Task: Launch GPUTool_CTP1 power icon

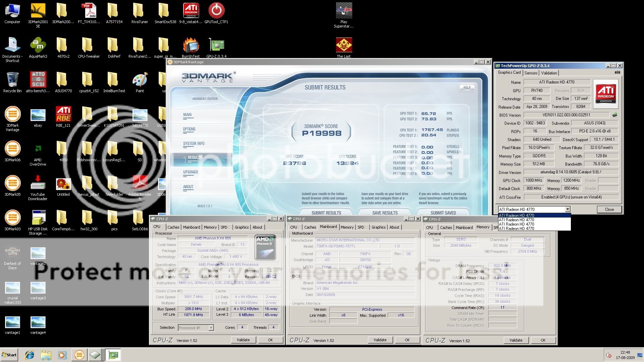Action: (x=216, y=13)
